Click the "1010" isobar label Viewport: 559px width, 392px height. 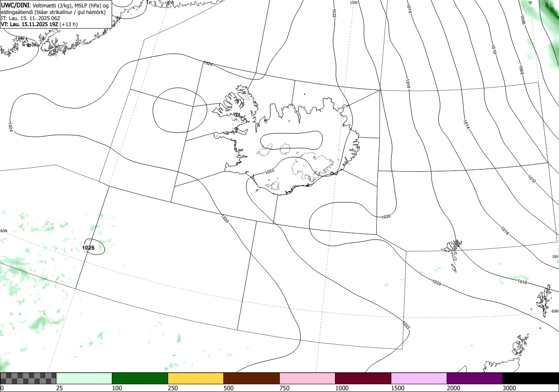click(x=493, y=49)
